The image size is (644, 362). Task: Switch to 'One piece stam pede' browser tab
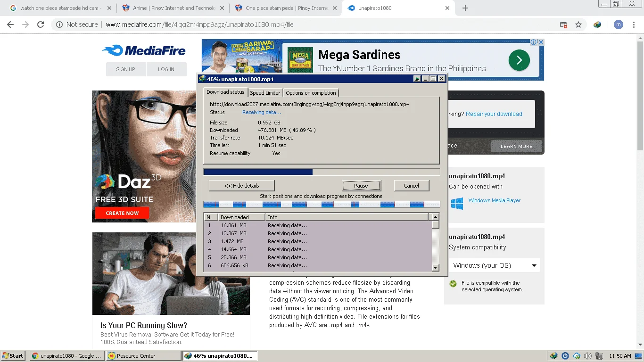pos(285,8)
